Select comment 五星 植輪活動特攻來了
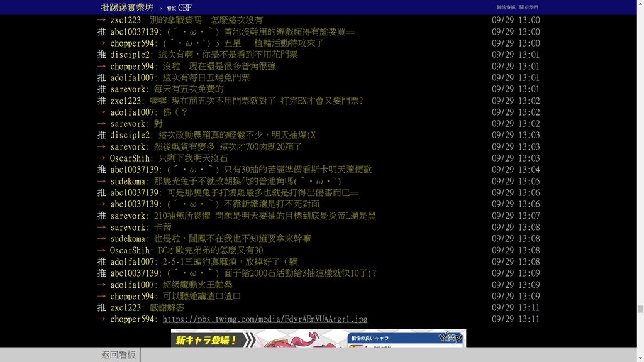The height and width of the screenshot is (362, 644). pyautogui.click(x=274, y=43)
